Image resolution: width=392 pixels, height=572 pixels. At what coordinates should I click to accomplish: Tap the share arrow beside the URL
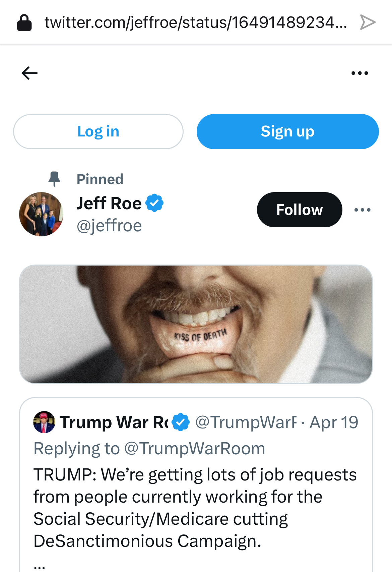point(368,22)
